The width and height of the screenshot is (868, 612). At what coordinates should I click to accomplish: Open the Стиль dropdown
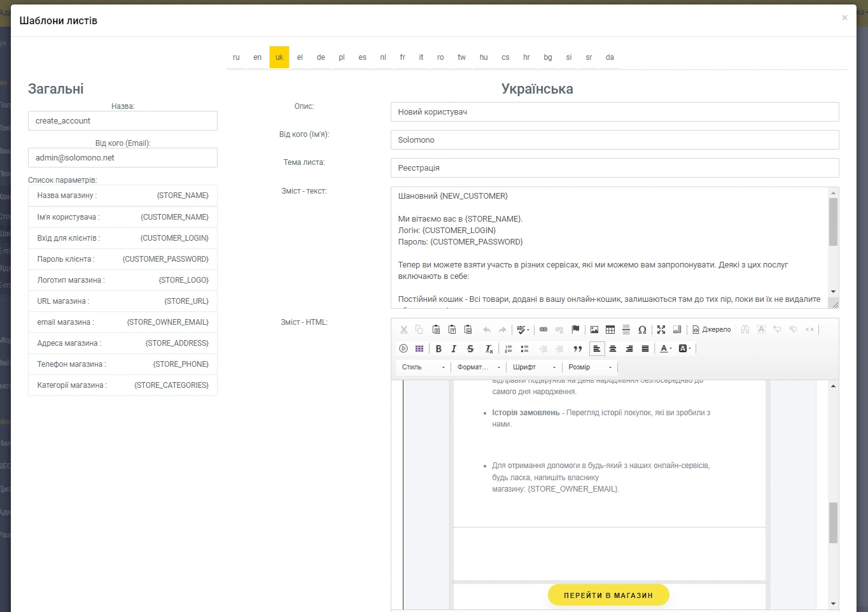click(423, 367)
